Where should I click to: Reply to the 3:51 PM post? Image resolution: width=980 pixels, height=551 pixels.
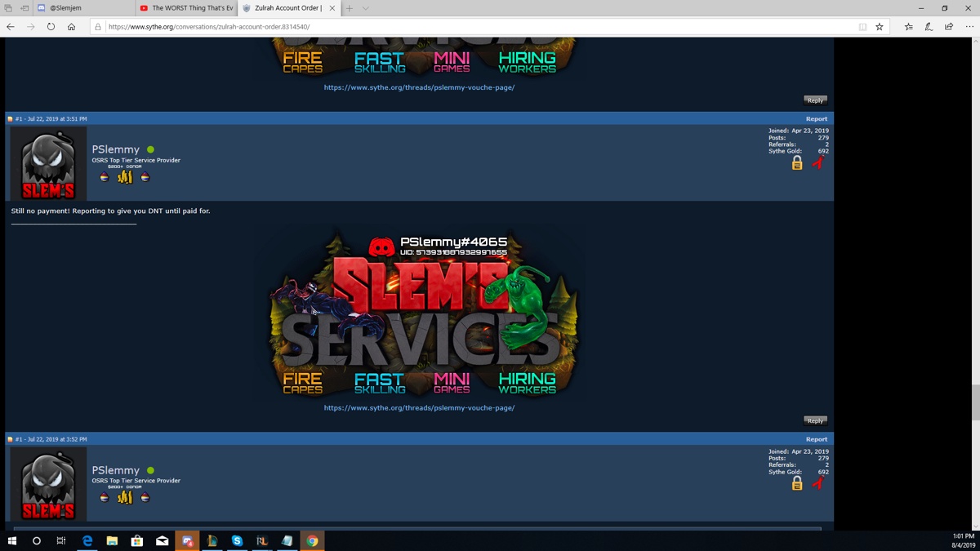point(815,420)
